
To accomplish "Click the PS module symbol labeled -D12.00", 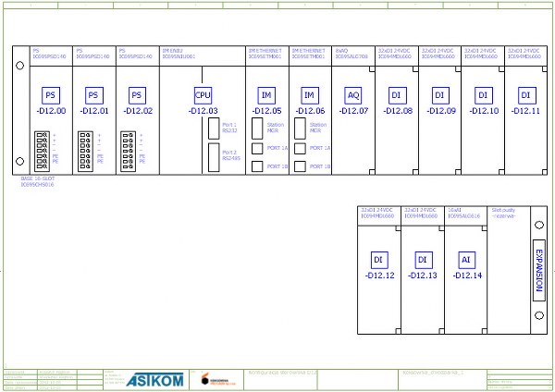I will point(51,95).
